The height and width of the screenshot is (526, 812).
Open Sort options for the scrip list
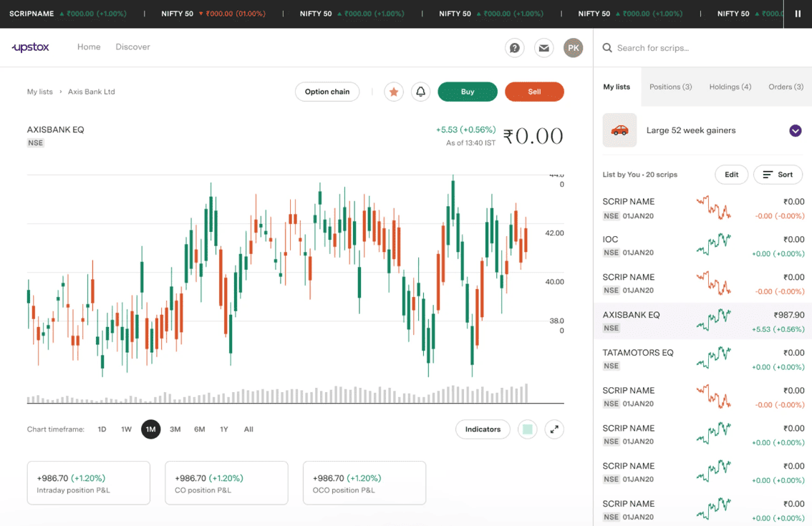[778, 174]
